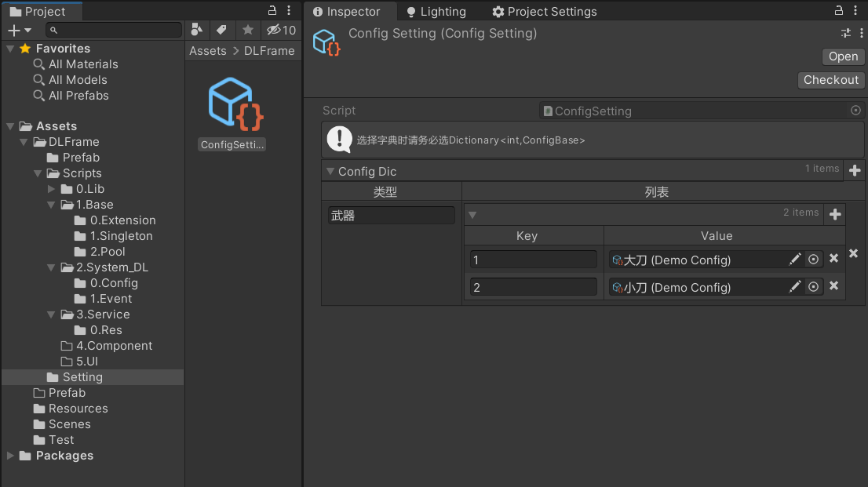The image size is (868, 487).
Task: Toggle hidden packages visibility eye icon
Action: 280,30
